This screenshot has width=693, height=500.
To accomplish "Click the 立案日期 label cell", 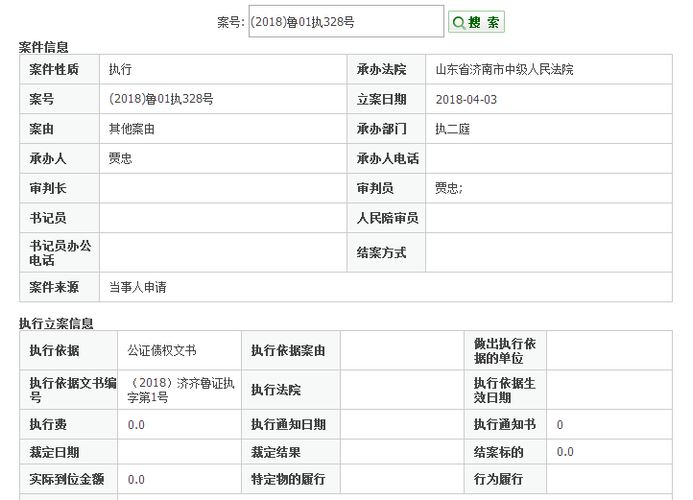I will pos(386,99).
